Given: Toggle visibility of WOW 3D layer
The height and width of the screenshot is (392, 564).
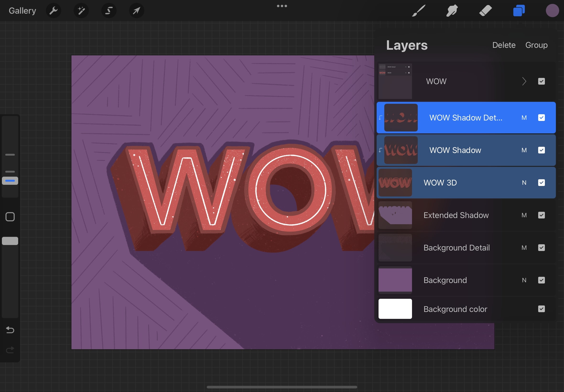Looking at the screenshot, I should [541, 182].
